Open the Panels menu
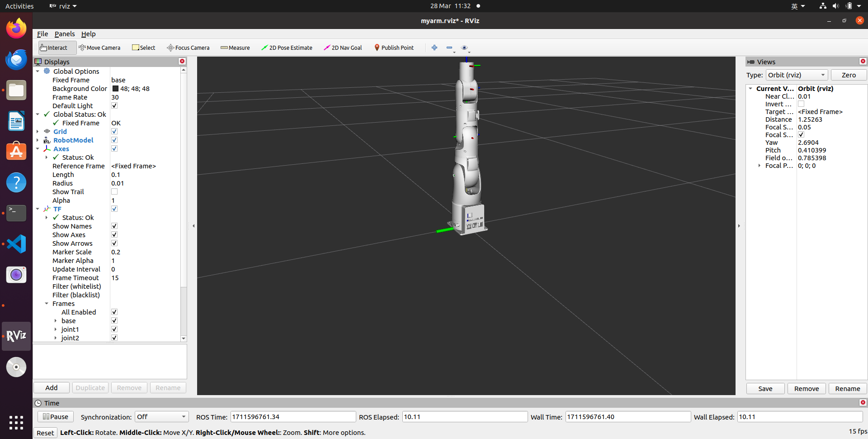 click(65, 34)
